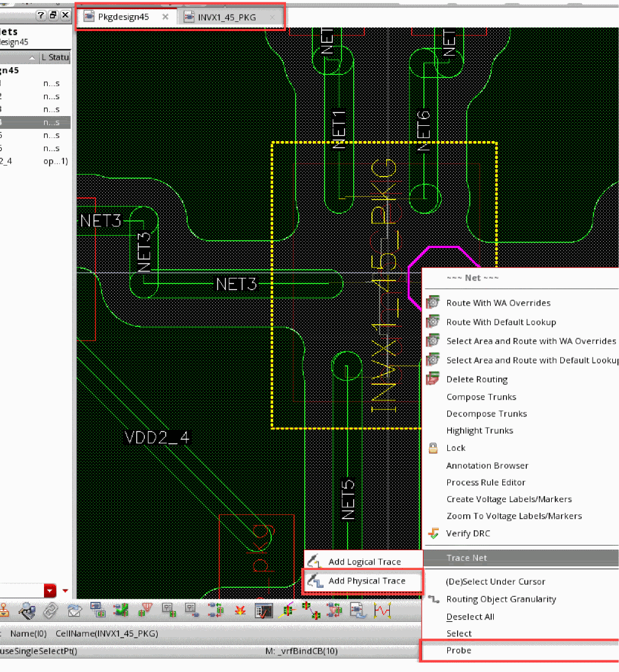The height and width of the screenshot is (672, 619).
Task: Open the red dropdown arrow below nets panel
Action: coord(50,591)
